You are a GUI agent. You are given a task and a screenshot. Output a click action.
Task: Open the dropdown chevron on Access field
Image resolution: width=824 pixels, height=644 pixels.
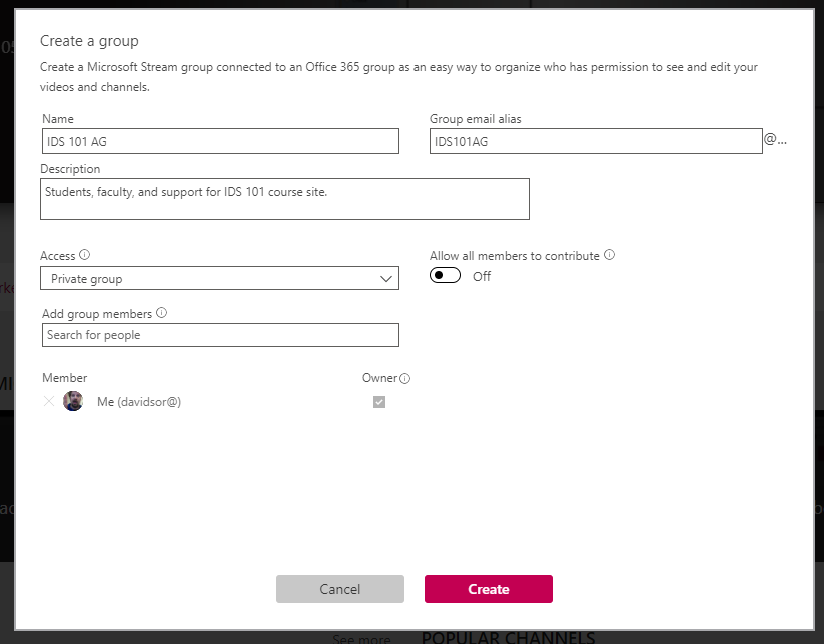pyautogui.click(x=387, y=278)
